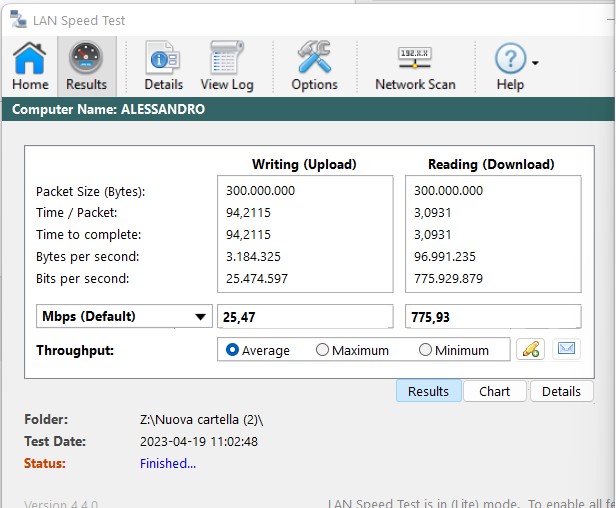Select the bottom Results tab
616x508 pixels.
(x=428, y=391)
